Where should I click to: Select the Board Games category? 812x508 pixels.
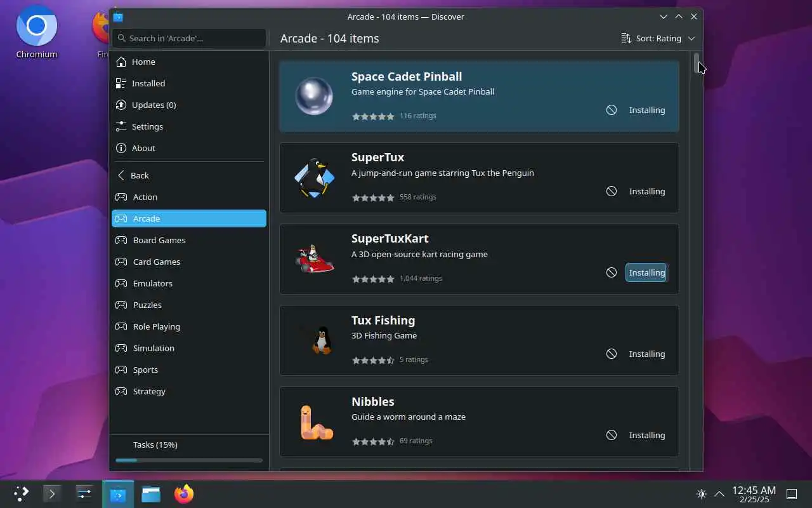(189, 240)
